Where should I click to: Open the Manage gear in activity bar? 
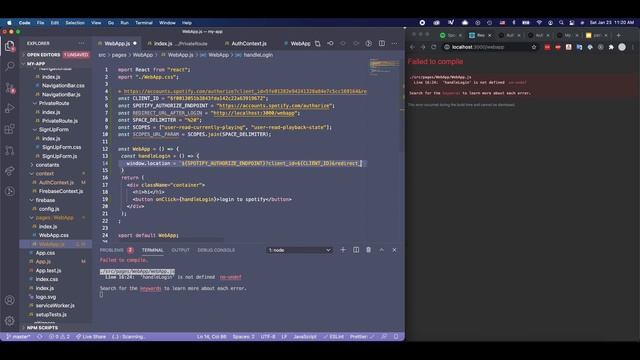click(10, 320)
